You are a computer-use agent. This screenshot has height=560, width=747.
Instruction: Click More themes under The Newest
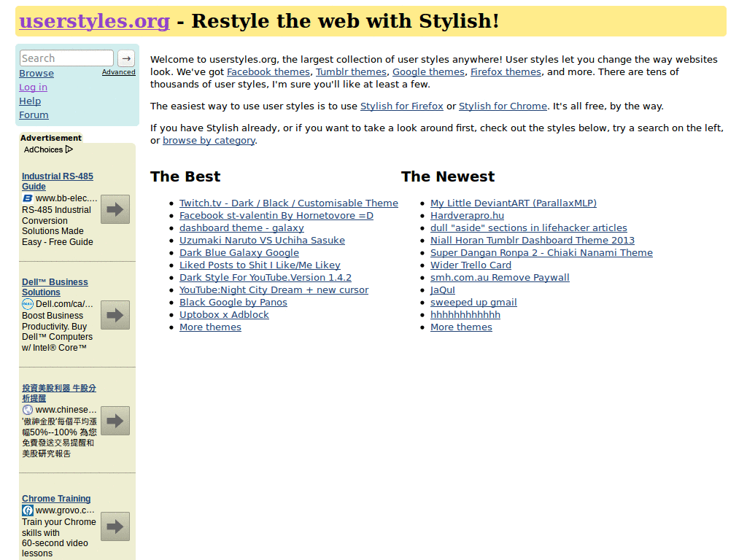pos(461,327)
